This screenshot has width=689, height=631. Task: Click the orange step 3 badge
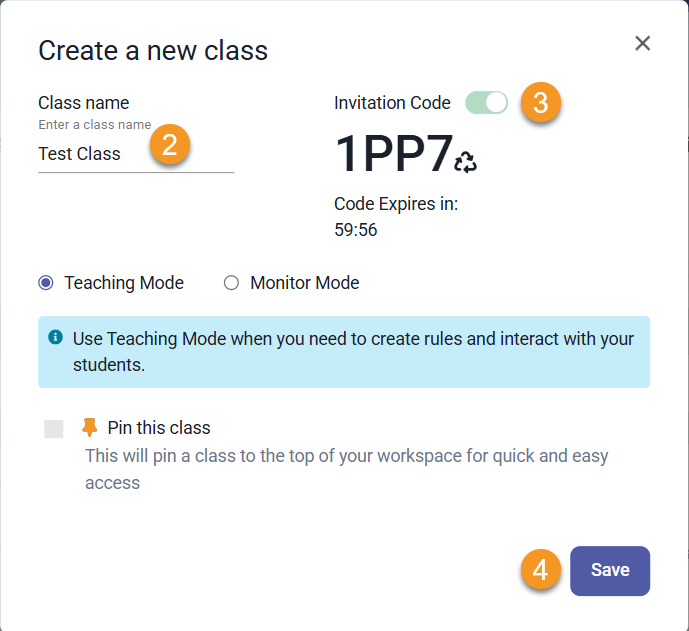pyautogui.click(x=540, y=102)
